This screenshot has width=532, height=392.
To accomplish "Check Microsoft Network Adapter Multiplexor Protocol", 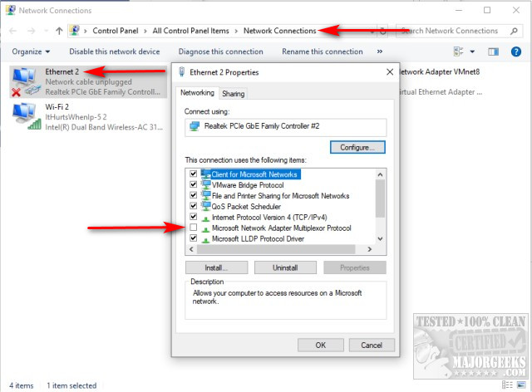I will coord(194,228).
